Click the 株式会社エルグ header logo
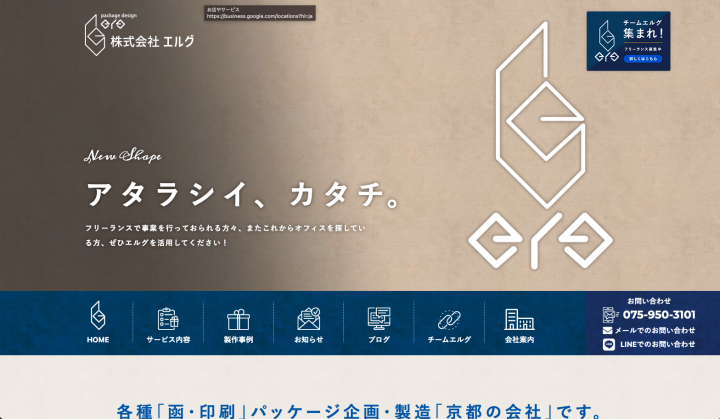The width and height of the screenshot is (720, 419). click(x=140, y=34)
